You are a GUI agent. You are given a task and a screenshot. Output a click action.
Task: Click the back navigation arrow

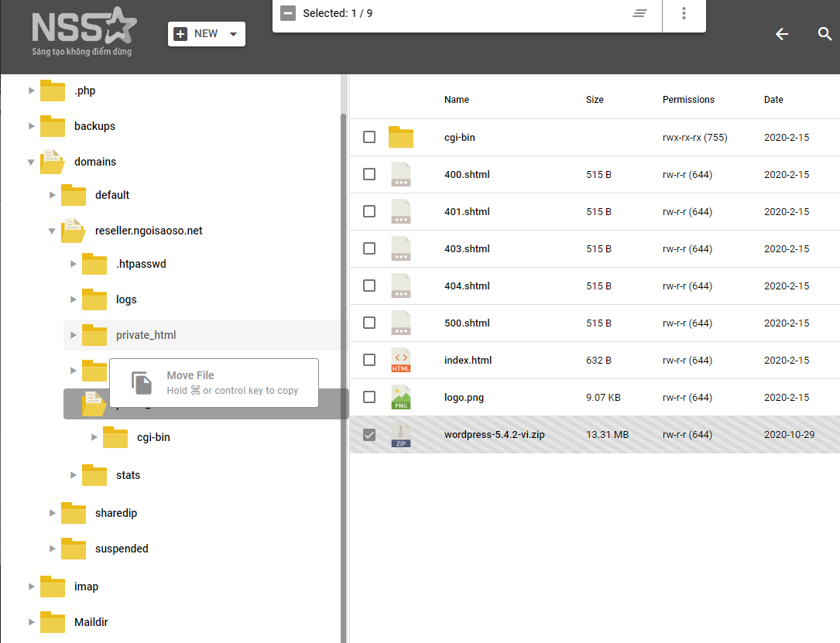782,34
